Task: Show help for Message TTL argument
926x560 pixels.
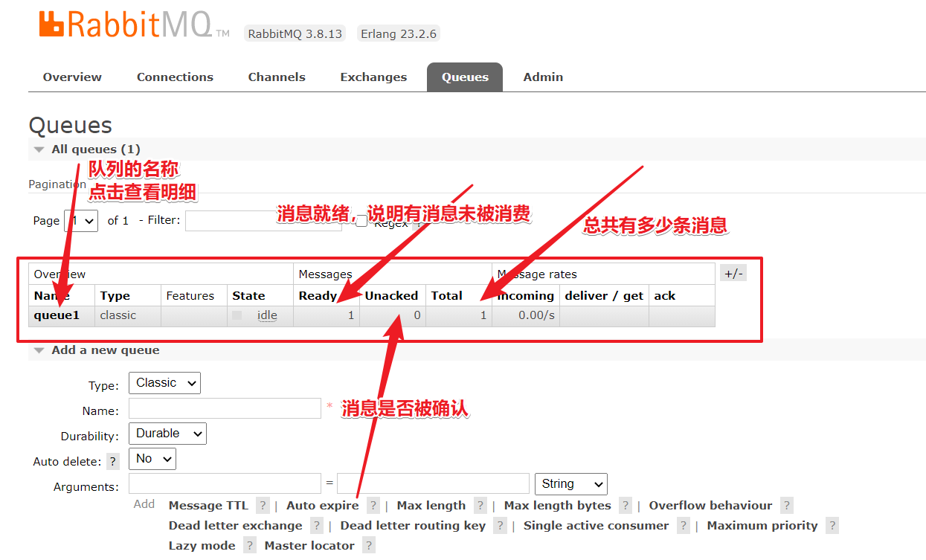Action: coord(263,506)
